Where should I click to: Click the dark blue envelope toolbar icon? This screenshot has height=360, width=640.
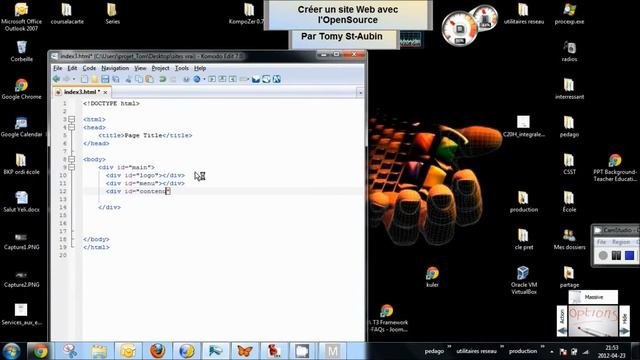(x=256, y=79)
